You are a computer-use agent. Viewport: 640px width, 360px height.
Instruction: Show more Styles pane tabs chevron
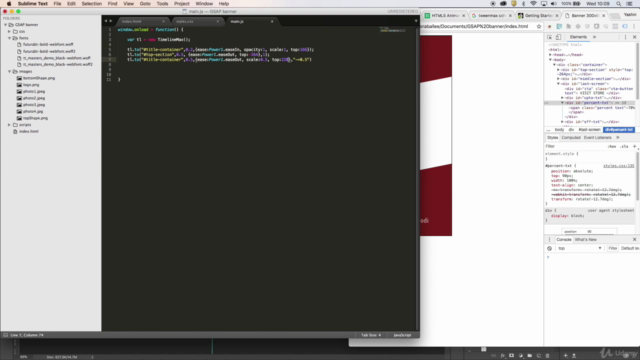[618, 138]
